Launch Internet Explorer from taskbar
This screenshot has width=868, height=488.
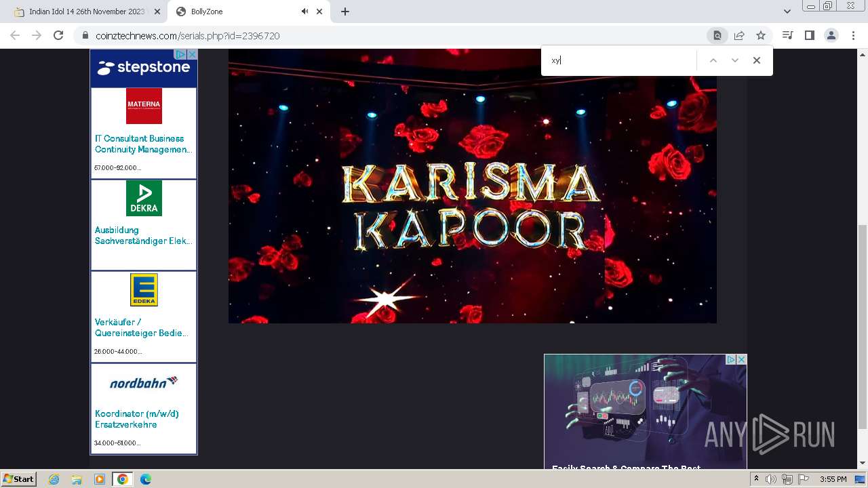tap(54, 479)
